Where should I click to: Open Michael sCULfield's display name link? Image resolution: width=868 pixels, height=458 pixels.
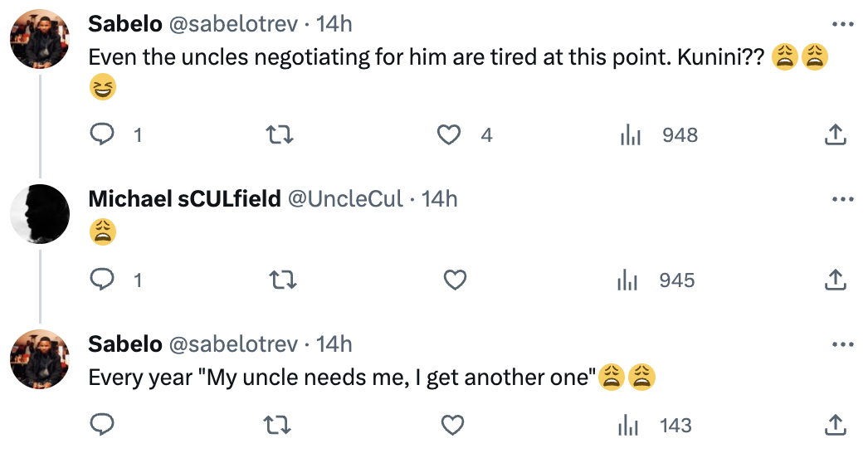click(x=184, y=199)
